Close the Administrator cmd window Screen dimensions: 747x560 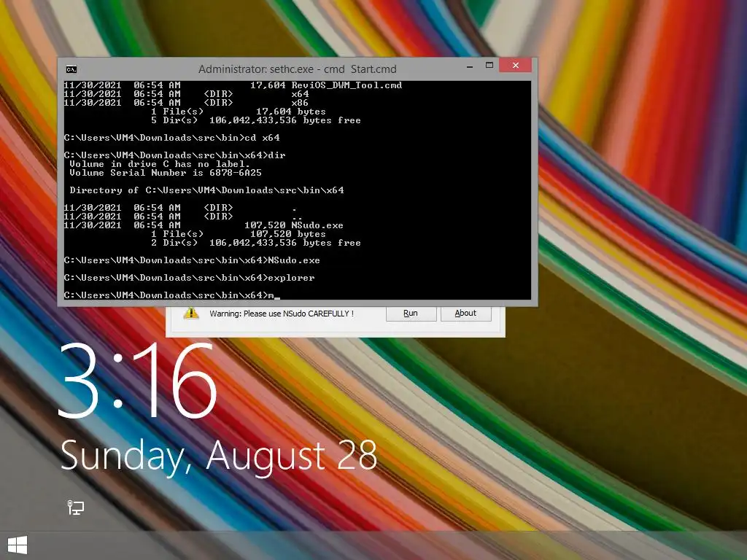coord(516,65)
